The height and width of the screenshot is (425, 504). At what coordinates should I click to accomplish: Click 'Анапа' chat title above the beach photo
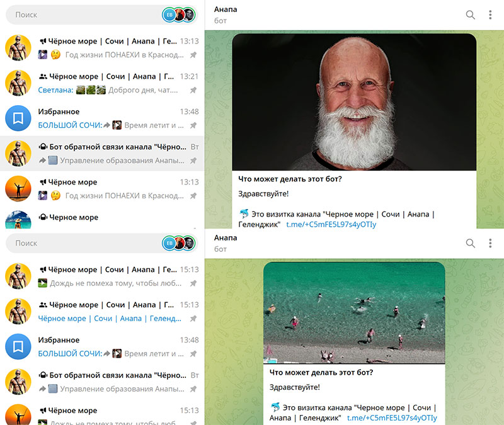[x=226, y=238]
